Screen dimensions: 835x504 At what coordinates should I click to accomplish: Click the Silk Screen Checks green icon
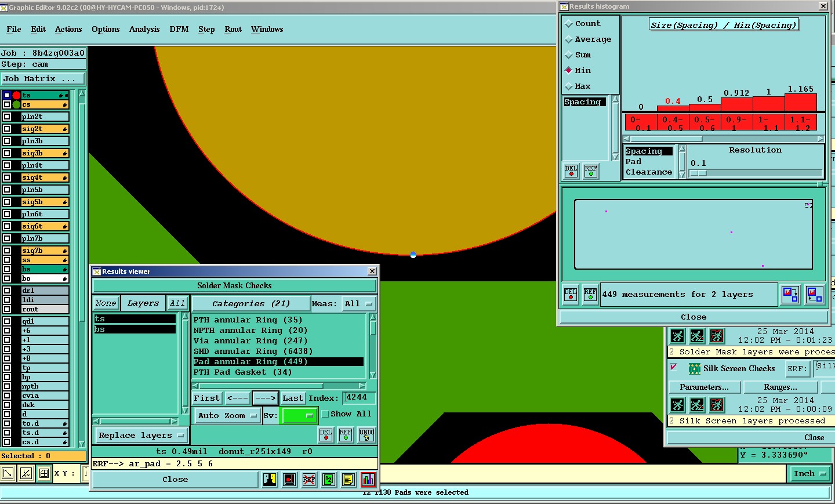(694, 368)
